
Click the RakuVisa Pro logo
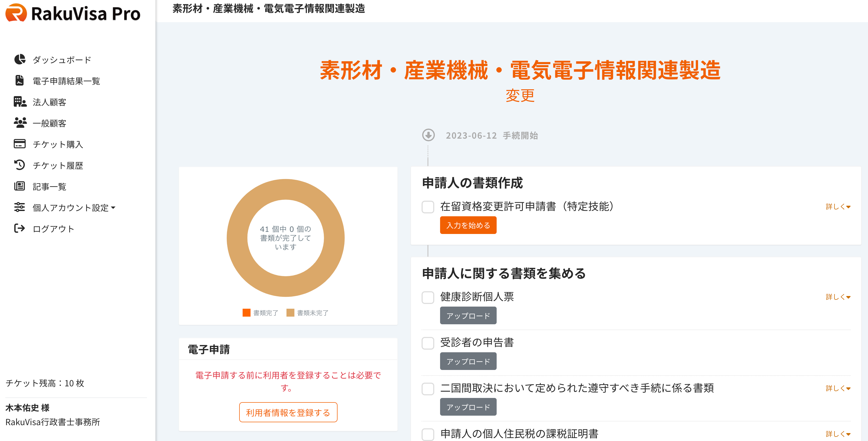tap(73, 13)
